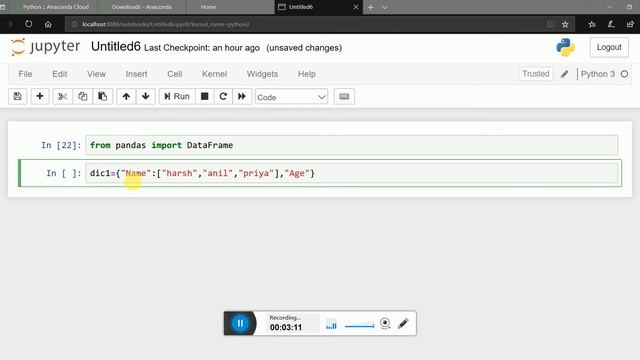This screenshot has width=640, height=360.
Task: Insert cell below with the plus icon
Action: (40, 97)
